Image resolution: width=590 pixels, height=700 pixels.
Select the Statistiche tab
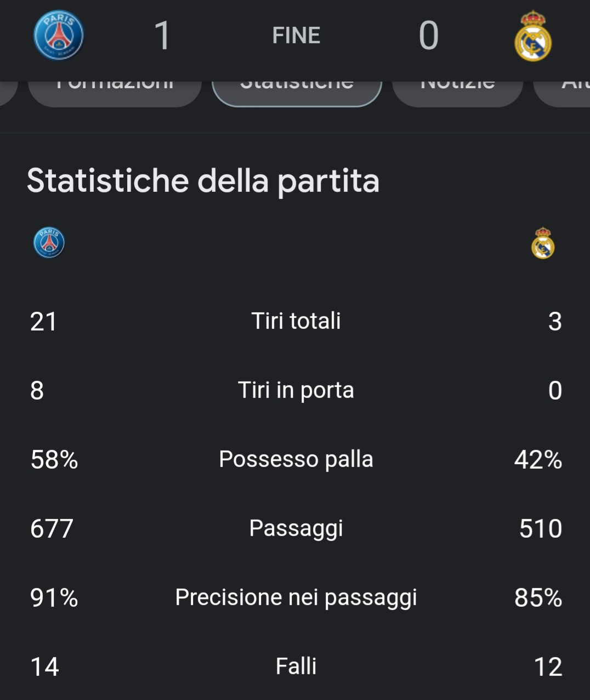coord(297,92)
